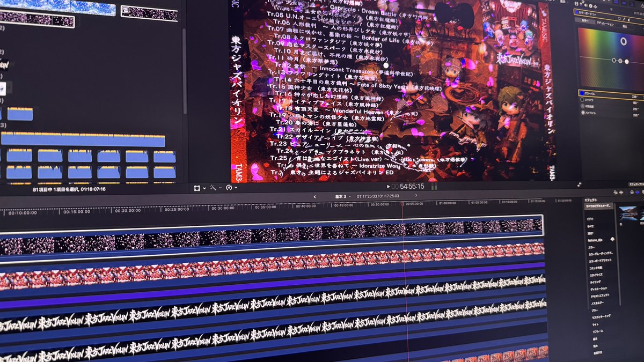Click the 238° global hue value
This screenshot has width=644, height=362.
(x=634, y=97)
